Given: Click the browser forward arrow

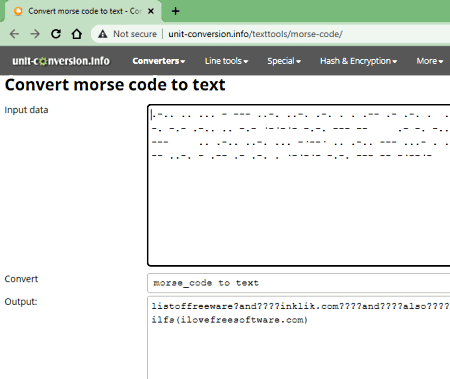Looking at the screenshot, I should [35, 34].
